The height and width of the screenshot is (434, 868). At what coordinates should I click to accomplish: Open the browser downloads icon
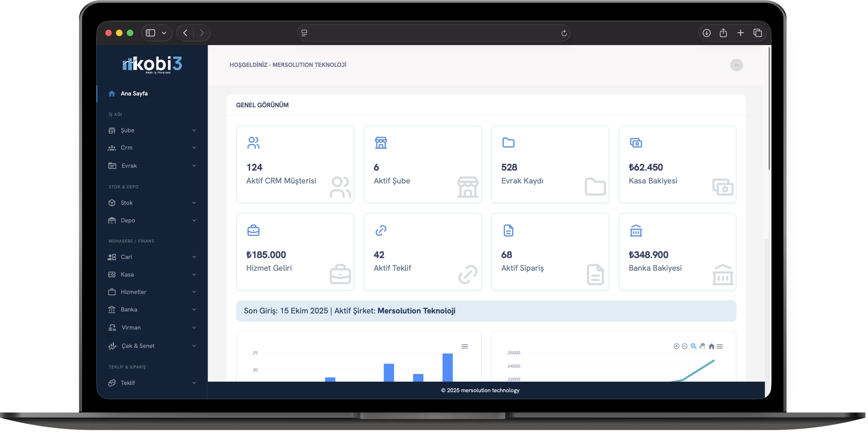(x=707, y=33)
